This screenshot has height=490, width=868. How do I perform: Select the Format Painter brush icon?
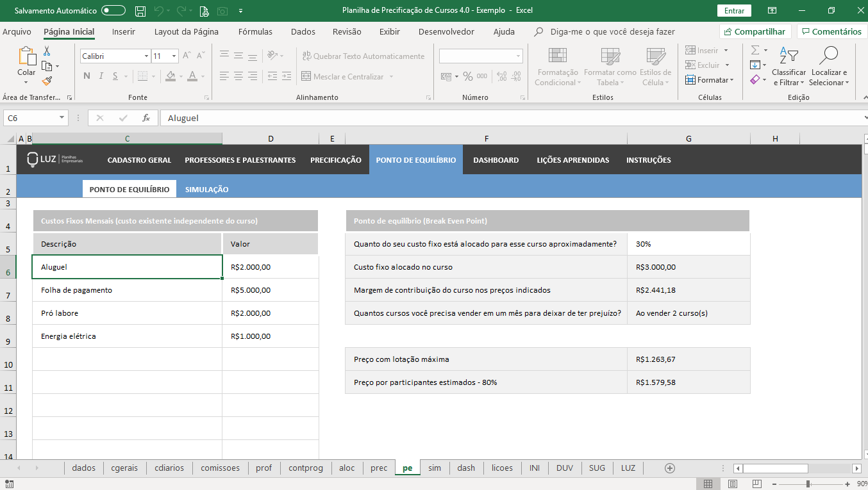point(47,81)
